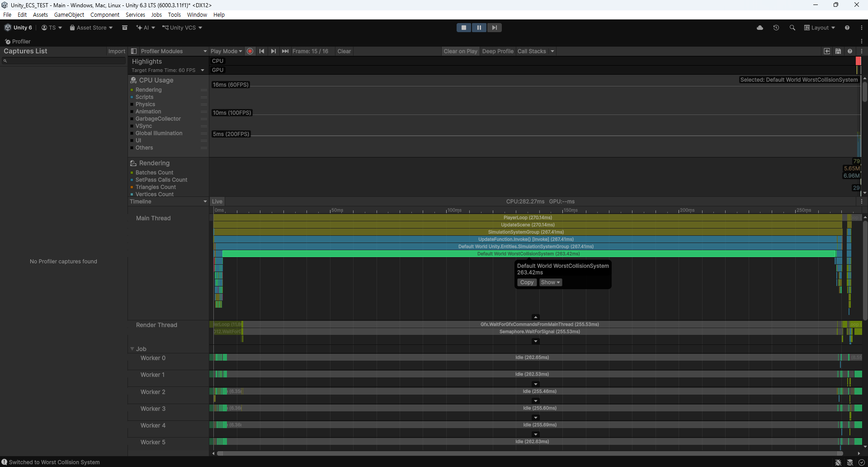Click the Rendering category color swatch
Viewport: 868px width, 467px height.
click(x=132, y=90)
